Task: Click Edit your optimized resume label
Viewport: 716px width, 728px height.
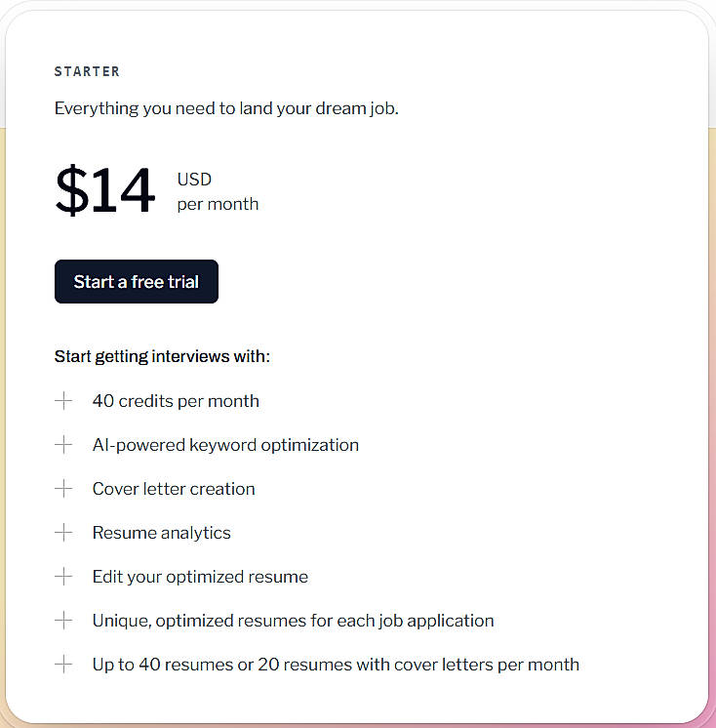Action: pyautogui.click(x=200, y=577)
